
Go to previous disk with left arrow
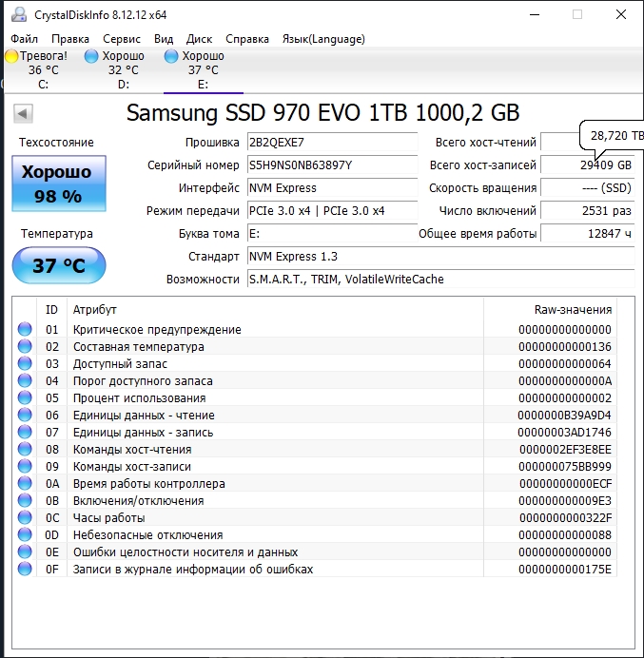click(x=23, y=113)
